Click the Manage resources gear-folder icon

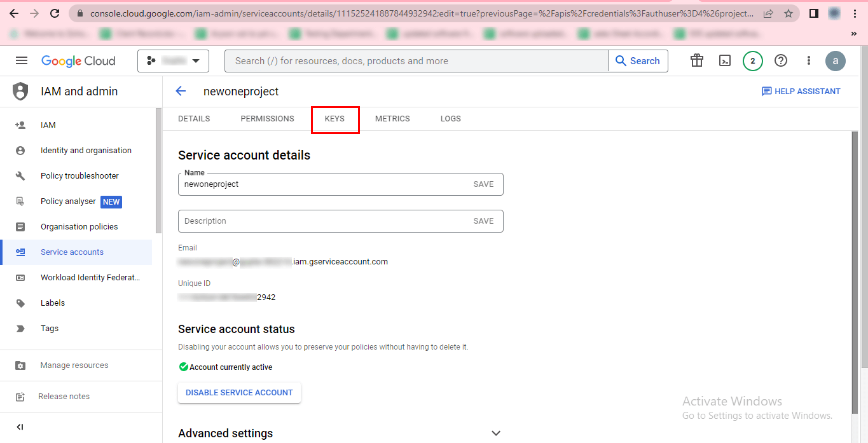[20, 365]
